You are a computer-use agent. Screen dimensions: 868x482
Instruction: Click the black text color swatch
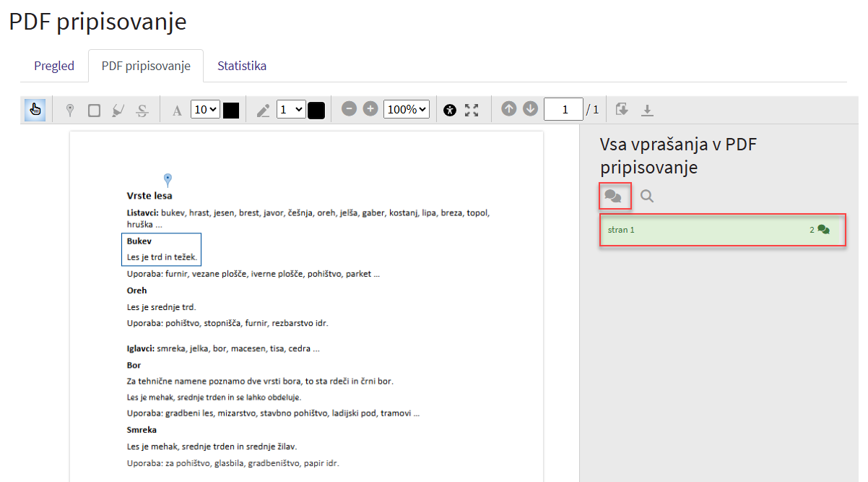click(231, 110)
